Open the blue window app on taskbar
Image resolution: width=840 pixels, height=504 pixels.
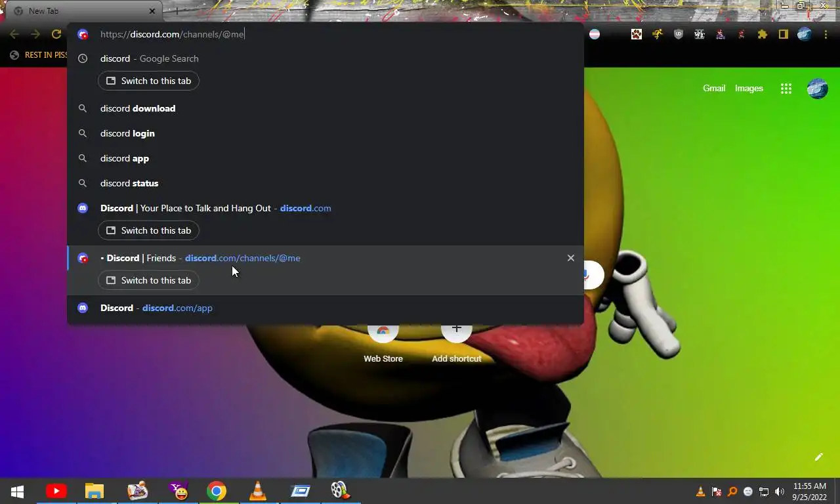point(300,491)
